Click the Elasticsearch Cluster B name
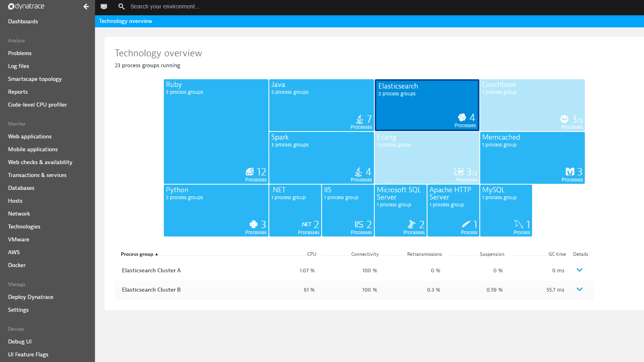The width and height of the screenshot is (644, 362). tap(151, 290)
